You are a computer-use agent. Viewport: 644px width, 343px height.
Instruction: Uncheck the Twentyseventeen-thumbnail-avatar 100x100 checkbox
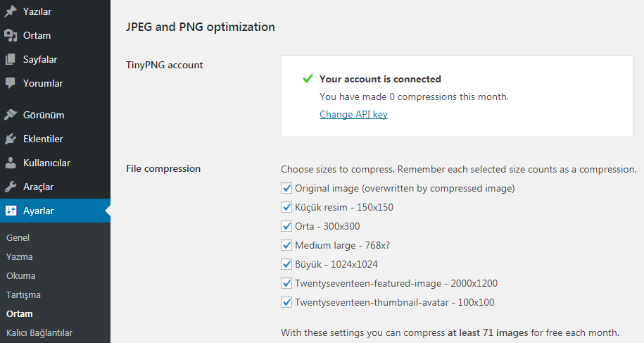286,302
